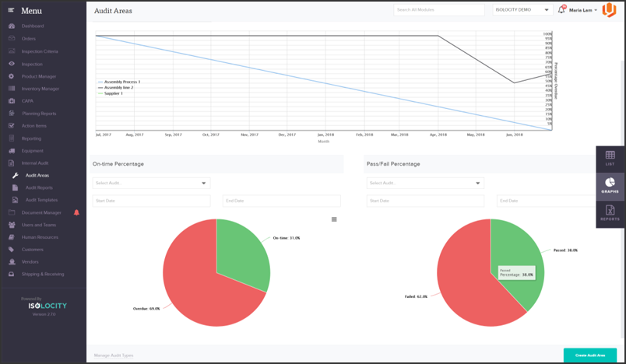Viewport: 626px width, 364px height.
Task: Open the CAPA menu item
Action: point(27,101)
